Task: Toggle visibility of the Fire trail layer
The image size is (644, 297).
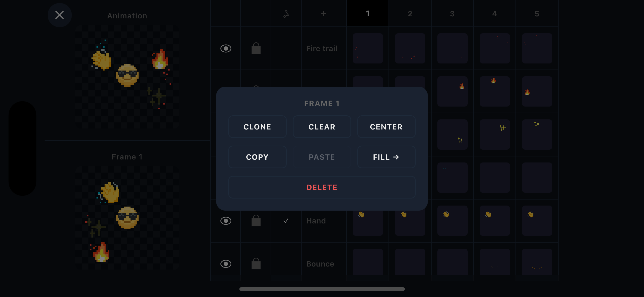Action: 226,48
